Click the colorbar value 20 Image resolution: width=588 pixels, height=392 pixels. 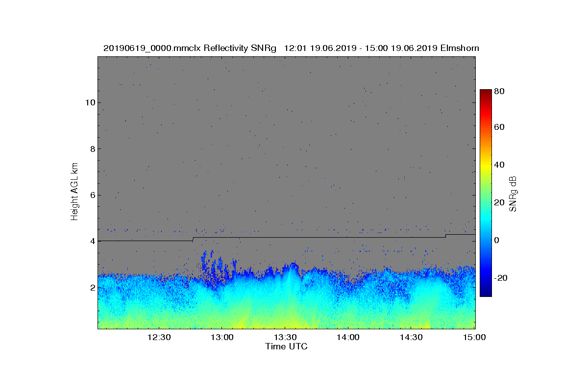click(x=499, y=202)
